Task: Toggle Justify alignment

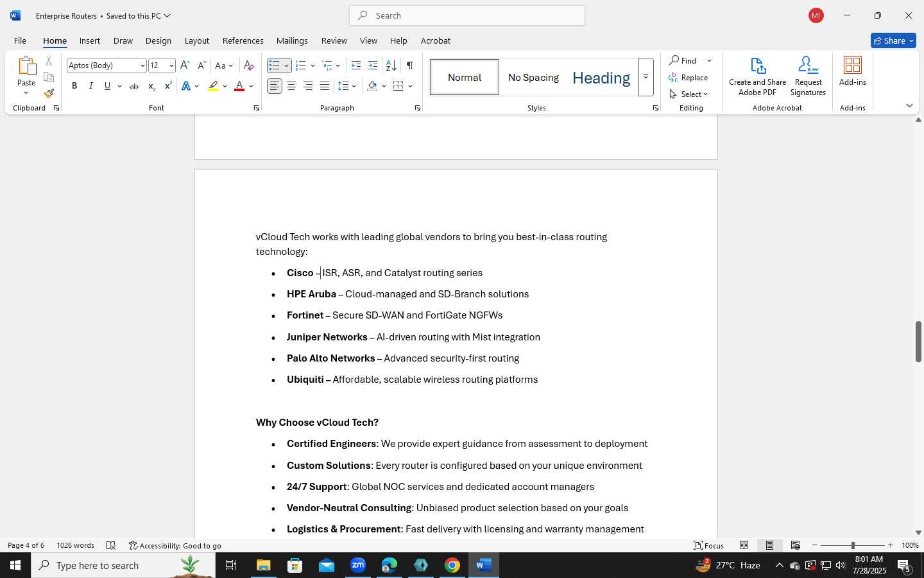Action: [325, 86]
